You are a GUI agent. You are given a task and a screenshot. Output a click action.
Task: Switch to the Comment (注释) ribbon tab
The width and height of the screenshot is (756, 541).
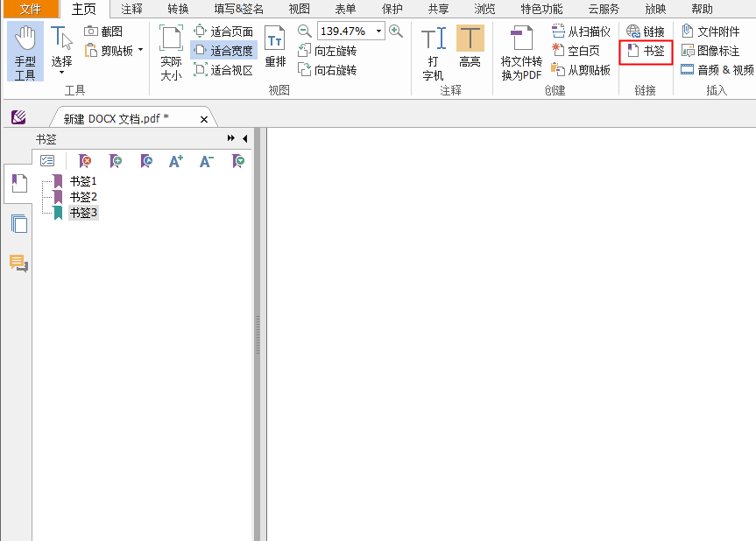click(x=131, y=9)
